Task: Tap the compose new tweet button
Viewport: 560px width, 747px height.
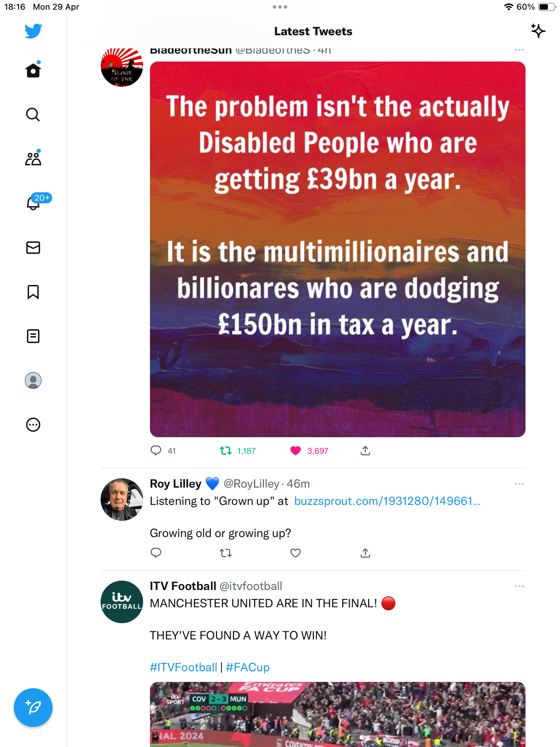Action: tap(33, 708)
